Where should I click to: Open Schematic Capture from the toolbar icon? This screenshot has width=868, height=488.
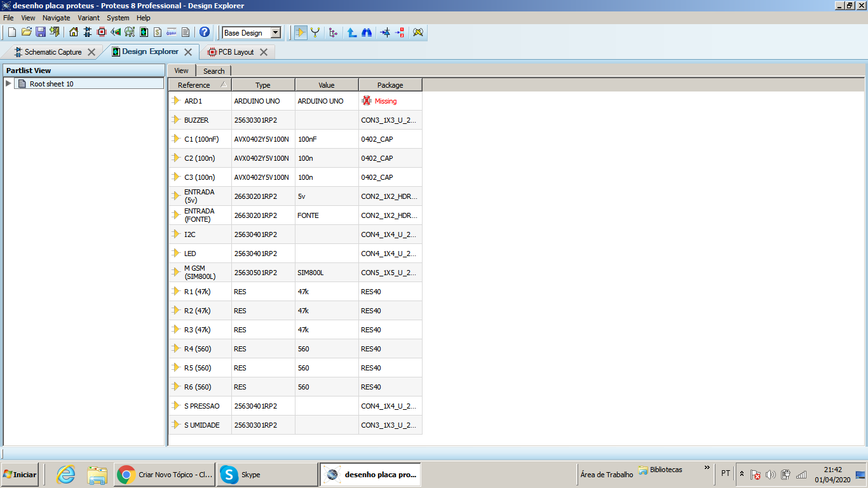point(88,32)
